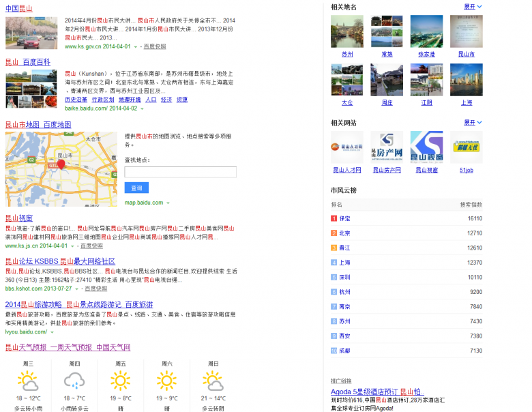The image size is (532, 412).
Task: Open the 周庄 related place link
Action: (387, 102)
